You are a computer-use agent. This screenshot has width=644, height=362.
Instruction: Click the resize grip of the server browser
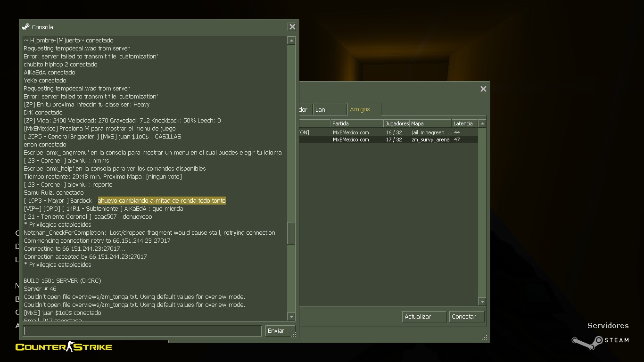tap(485, 338)
